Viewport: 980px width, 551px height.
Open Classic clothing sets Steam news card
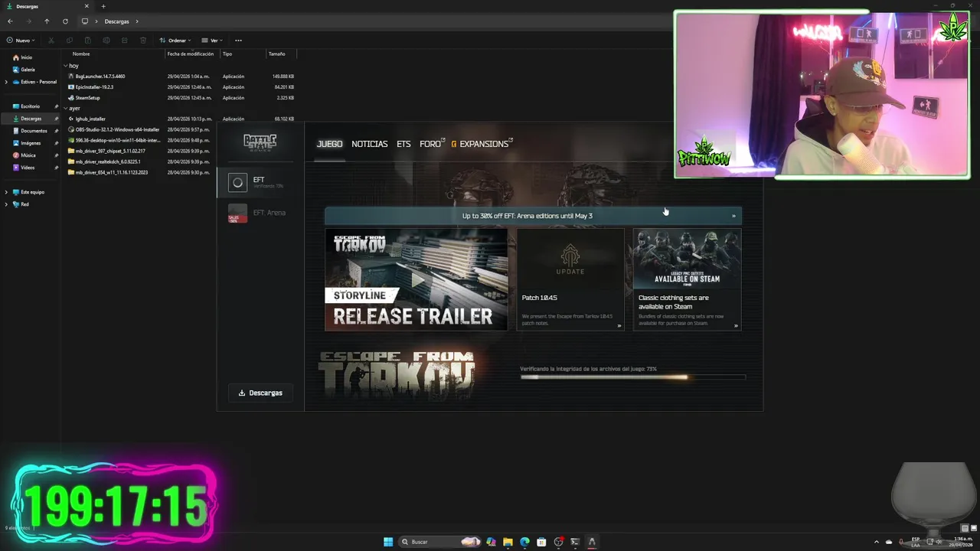(x=687, y=279)
